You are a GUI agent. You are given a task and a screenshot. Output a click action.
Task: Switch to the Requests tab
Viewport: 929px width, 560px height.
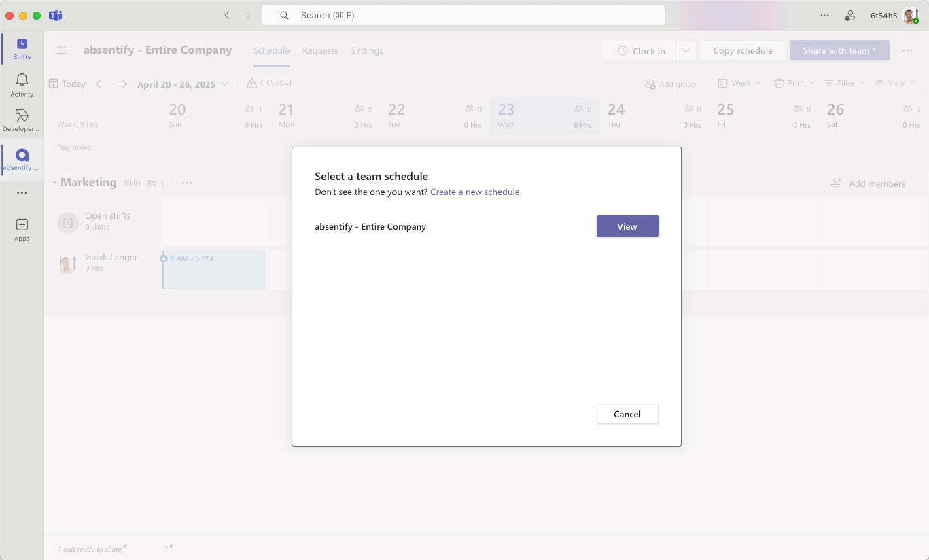click(x=320, y=50)
